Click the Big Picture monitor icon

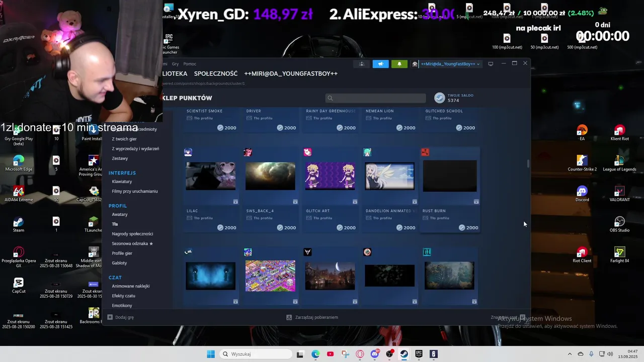click(x=491, y=64)
